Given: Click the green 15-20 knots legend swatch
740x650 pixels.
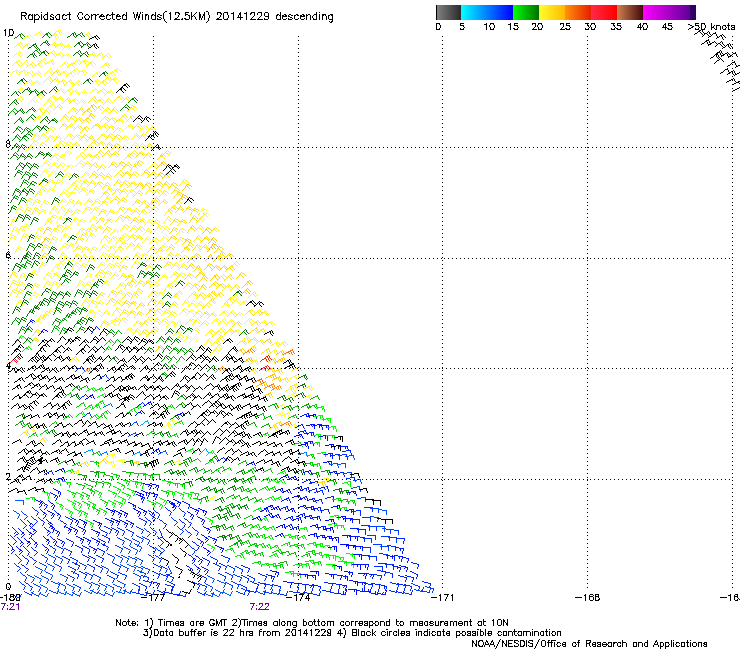Looking at the screenshot, I should click(x=526, y=12).
